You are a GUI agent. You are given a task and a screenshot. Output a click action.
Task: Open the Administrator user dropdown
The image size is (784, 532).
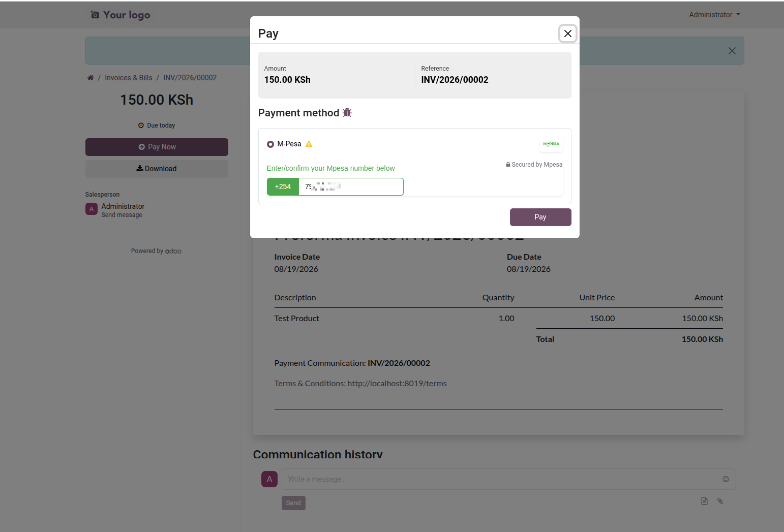[714, 15]
